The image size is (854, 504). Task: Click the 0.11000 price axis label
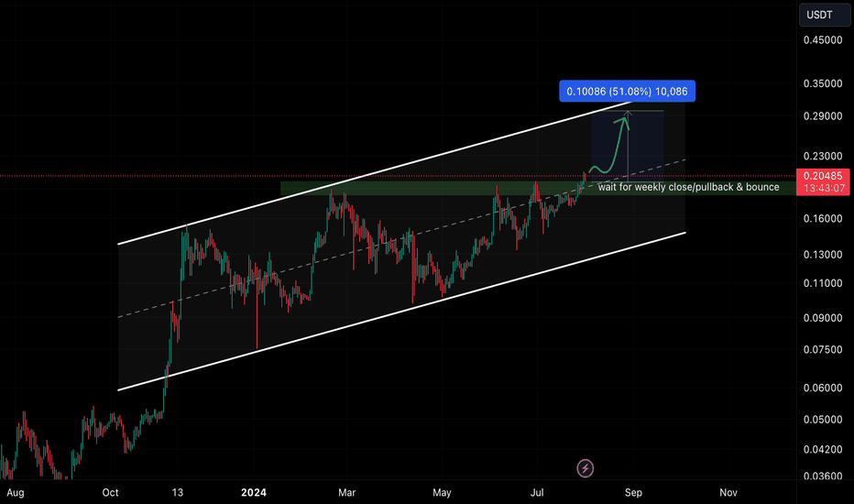pyautogui.click(x=823, y=283)
